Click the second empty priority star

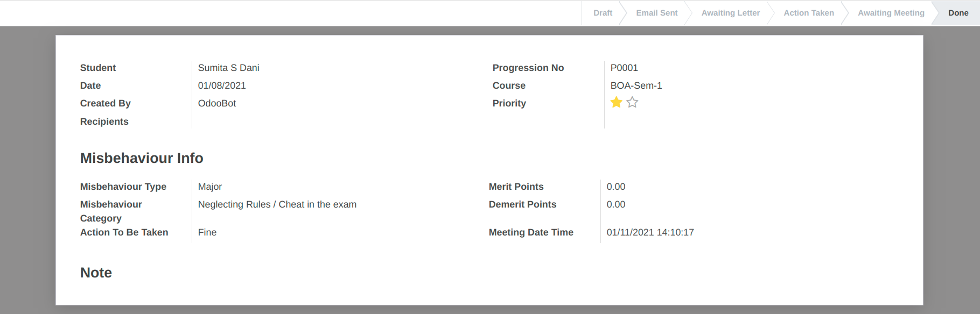point(632,102)
